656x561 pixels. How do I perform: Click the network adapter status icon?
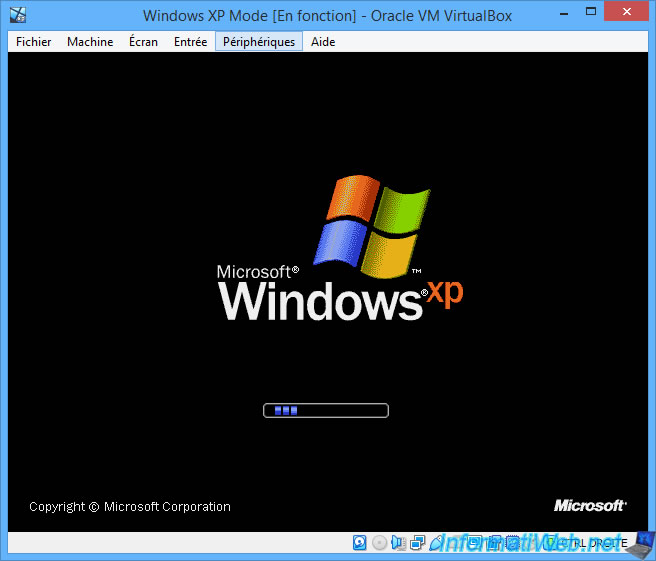point(417,543)
